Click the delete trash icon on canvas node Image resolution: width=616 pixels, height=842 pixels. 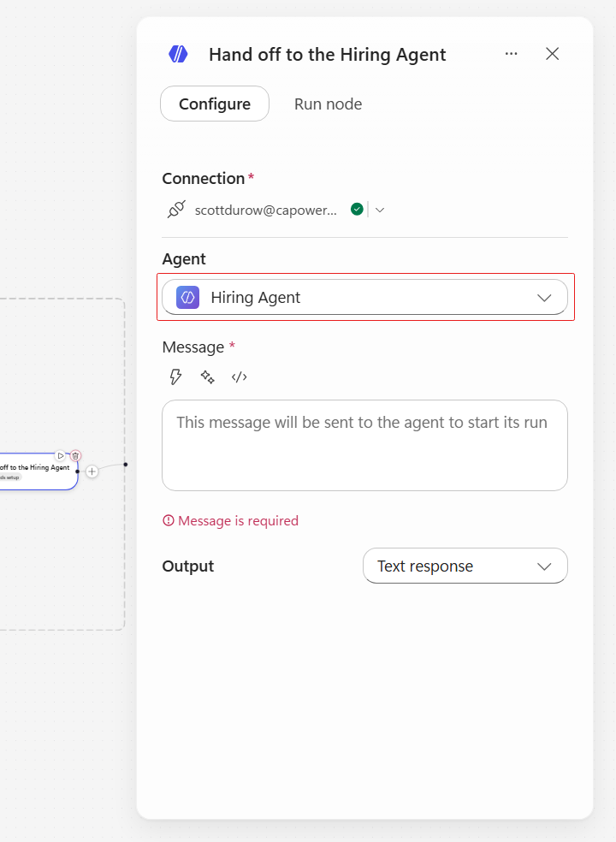tap(75, 455)
